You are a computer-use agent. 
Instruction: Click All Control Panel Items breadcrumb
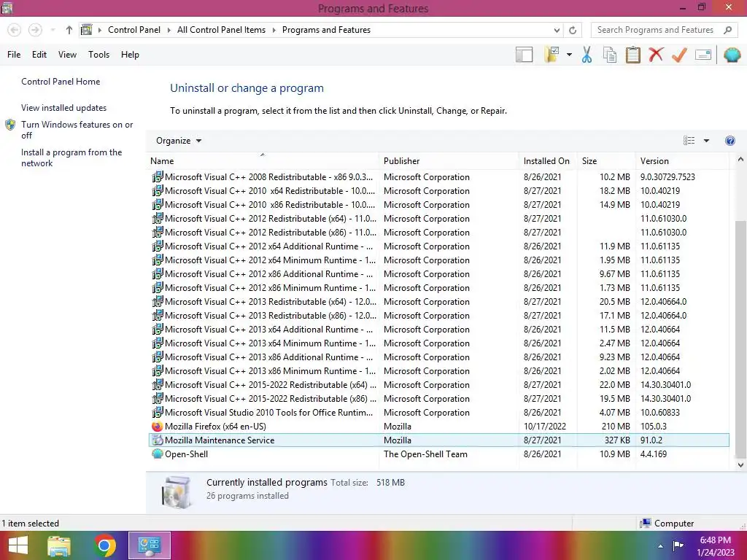coord(221,30)
